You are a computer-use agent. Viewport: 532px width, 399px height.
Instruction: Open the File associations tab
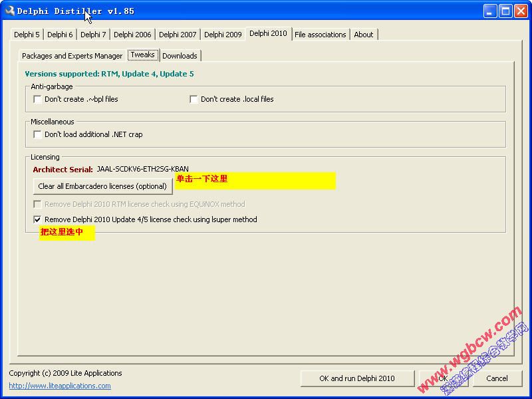pyautogui.click(x=321, y=35)
